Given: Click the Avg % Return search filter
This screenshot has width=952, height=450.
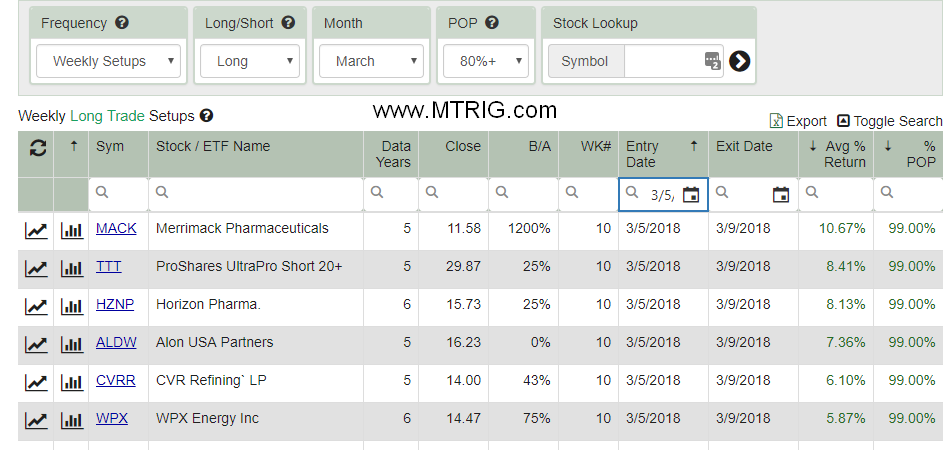Looking at the screenshot, I should coord(836,194).
